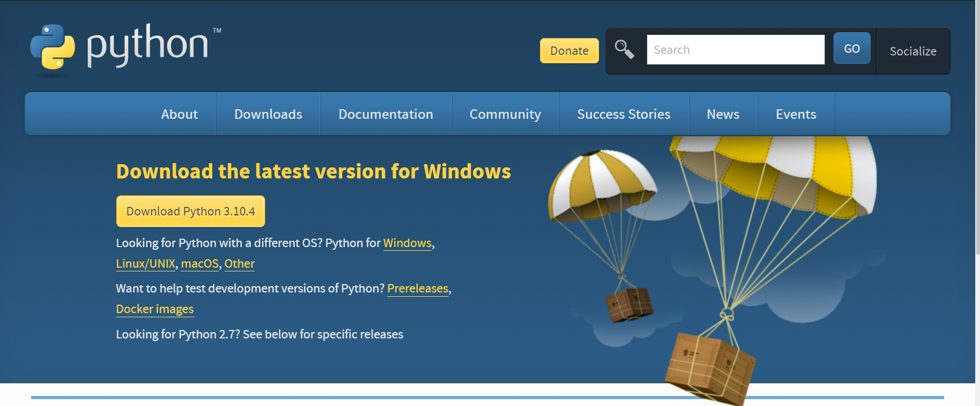Open the Socialize menu
Image resolution: width=980 pixels, height=406 pixels.
913,51
